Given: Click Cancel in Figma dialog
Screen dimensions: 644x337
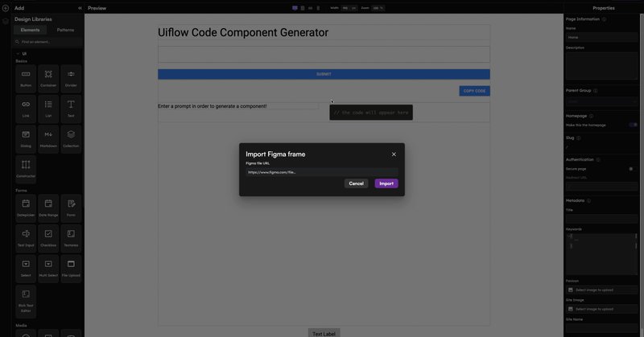Looking at the screenshot, I should [356, 183].
